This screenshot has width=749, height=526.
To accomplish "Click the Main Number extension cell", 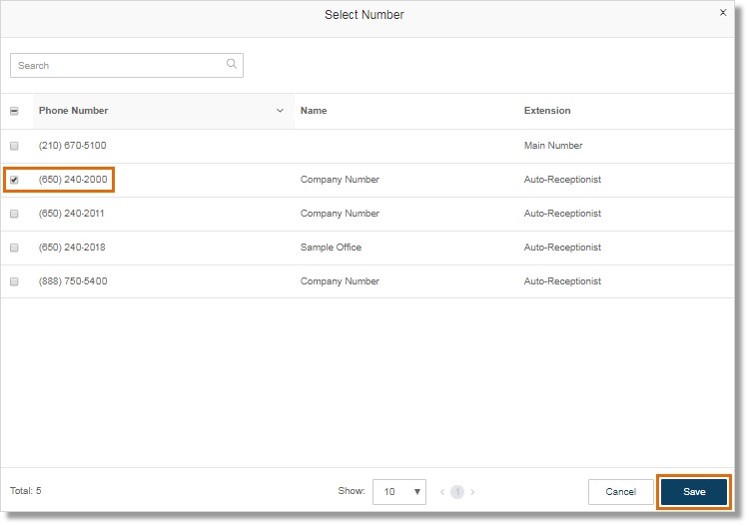I will tap(553, 145).
